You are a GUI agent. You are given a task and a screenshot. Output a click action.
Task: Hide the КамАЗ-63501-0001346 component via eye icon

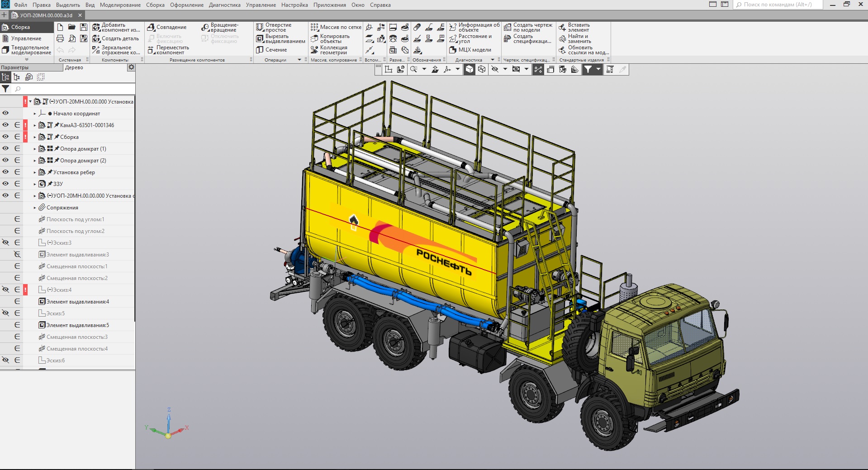pyautogui.click(x=5, y=125)
